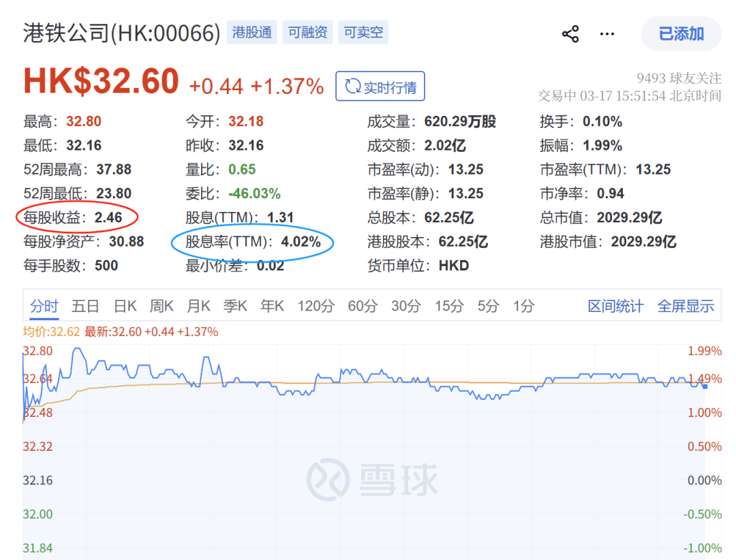Click the 32.16 axis label on the chart
Viewport: 736px width, 560px height.
37,480
